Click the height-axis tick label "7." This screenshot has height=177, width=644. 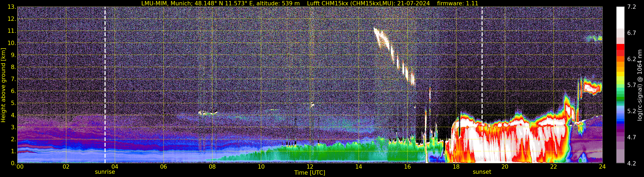[x=13, y=79]
